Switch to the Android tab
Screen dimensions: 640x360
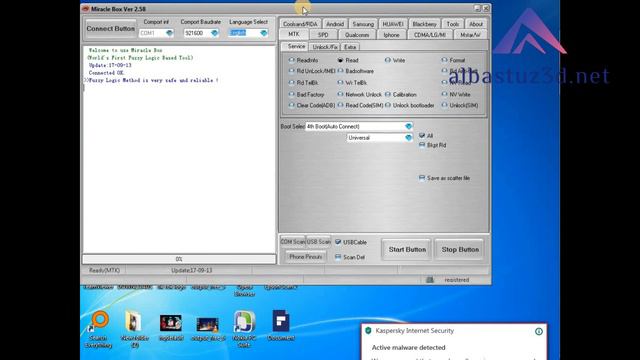click(335, 24)
